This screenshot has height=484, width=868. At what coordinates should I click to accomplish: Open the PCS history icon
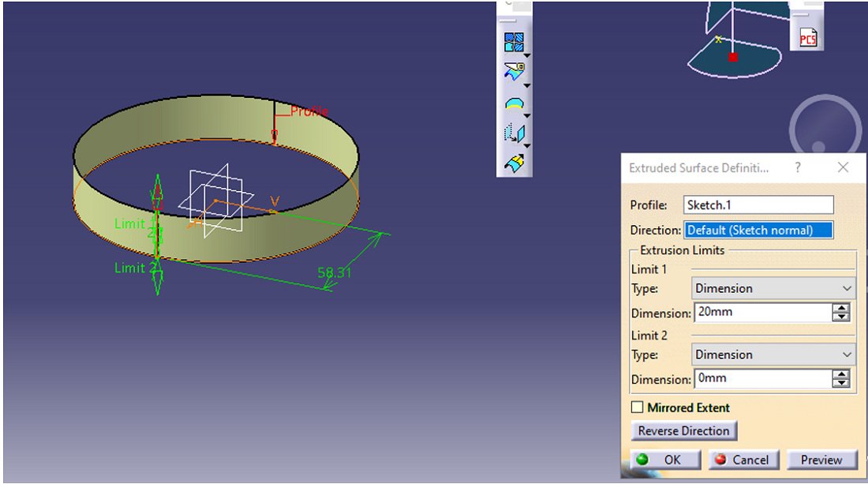click(808, 38)
